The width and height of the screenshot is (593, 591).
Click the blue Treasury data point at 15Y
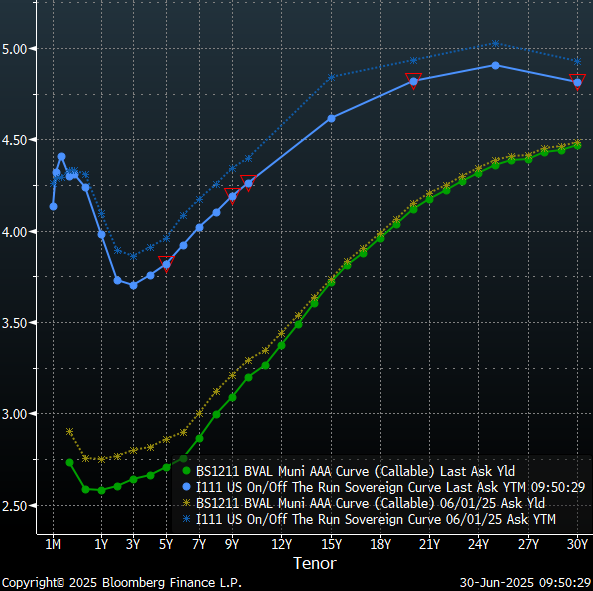[331, 118]
